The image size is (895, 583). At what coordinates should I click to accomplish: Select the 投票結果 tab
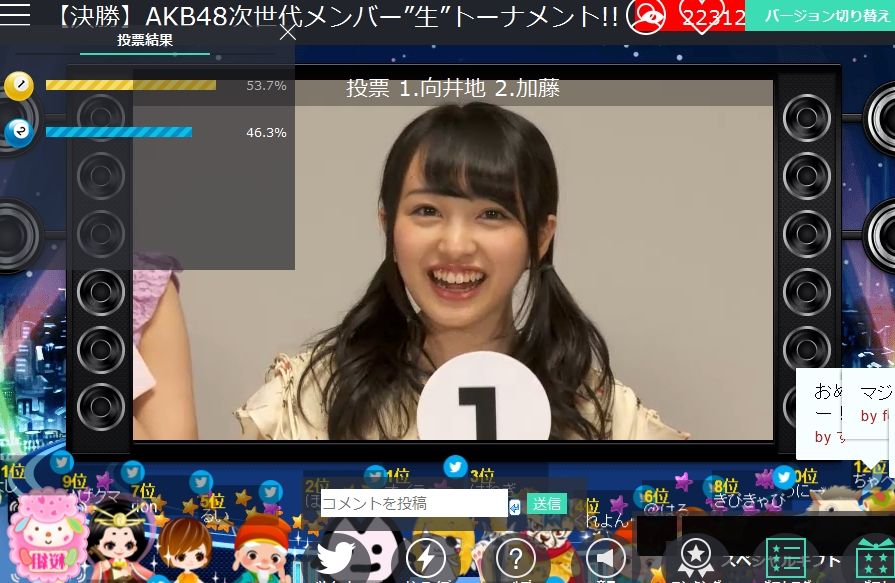coord(145,40)
